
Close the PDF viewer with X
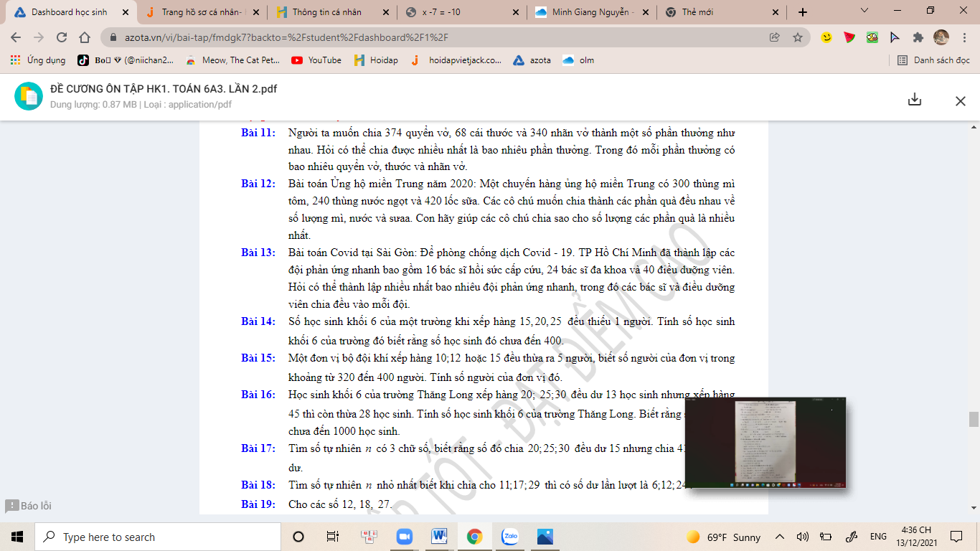[961, 101]
